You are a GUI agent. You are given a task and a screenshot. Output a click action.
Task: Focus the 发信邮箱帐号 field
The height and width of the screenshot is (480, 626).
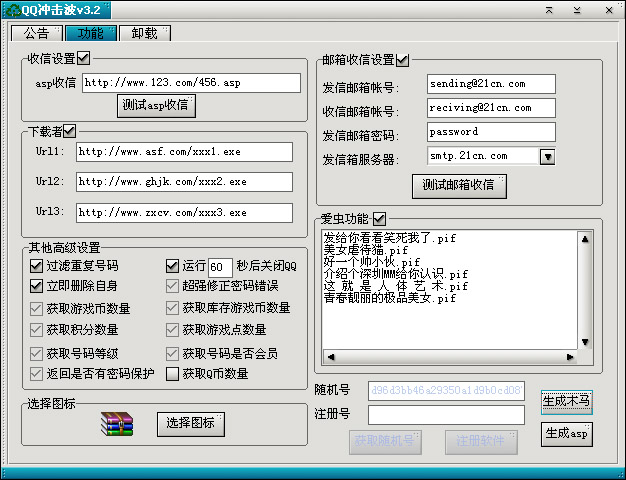(x=491, y=84)
